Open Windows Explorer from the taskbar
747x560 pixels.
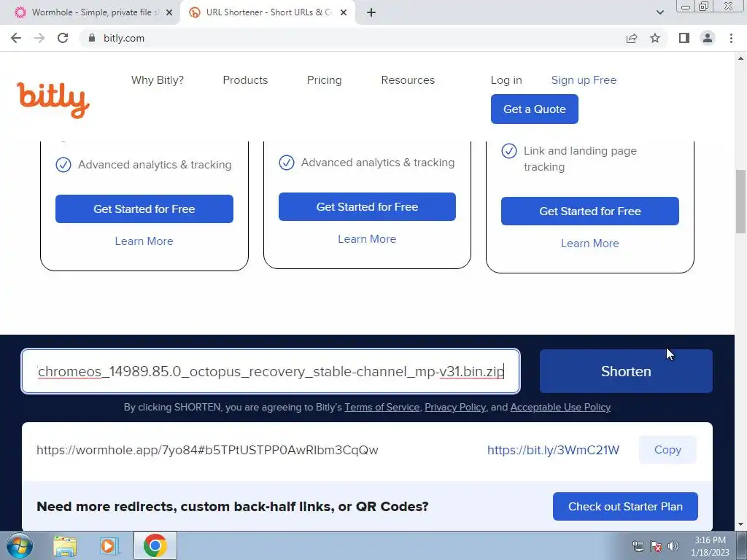coord(65,545)
